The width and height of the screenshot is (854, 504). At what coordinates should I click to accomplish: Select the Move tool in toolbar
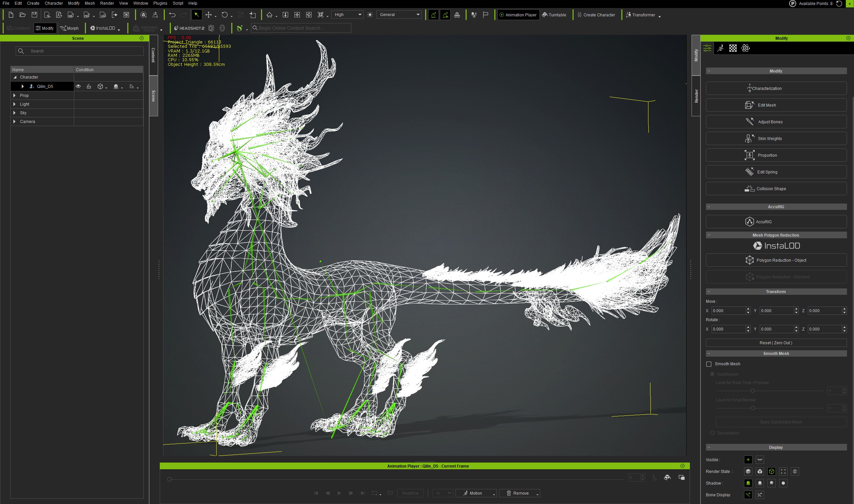(209, 15)
